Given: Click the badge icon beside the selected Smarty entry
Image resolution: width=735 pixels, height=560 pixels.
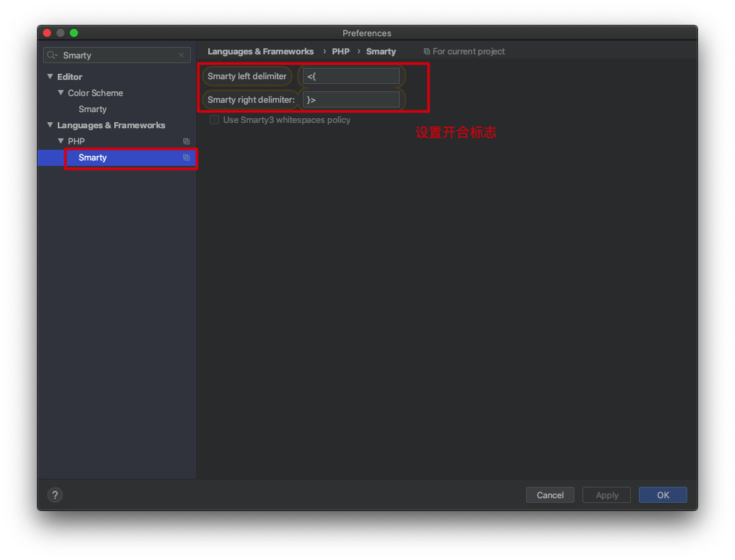Looking at the screenshot, I should [186, 157].
